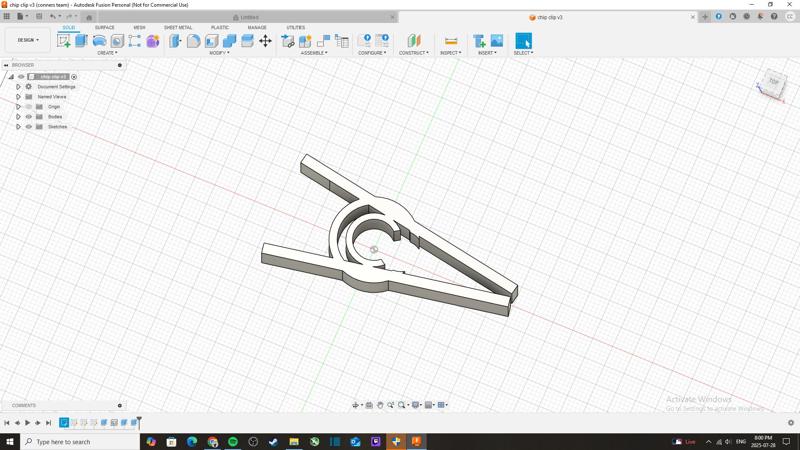Screen dimensions: 800x450
Task: Click the Save icon
Action: (x=39, y=16)
